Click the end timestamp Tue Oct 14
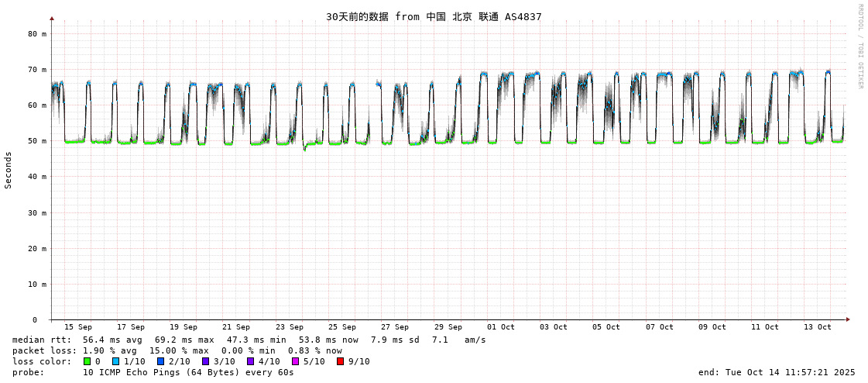The image size is (868, 383). [x=777, y=372]
